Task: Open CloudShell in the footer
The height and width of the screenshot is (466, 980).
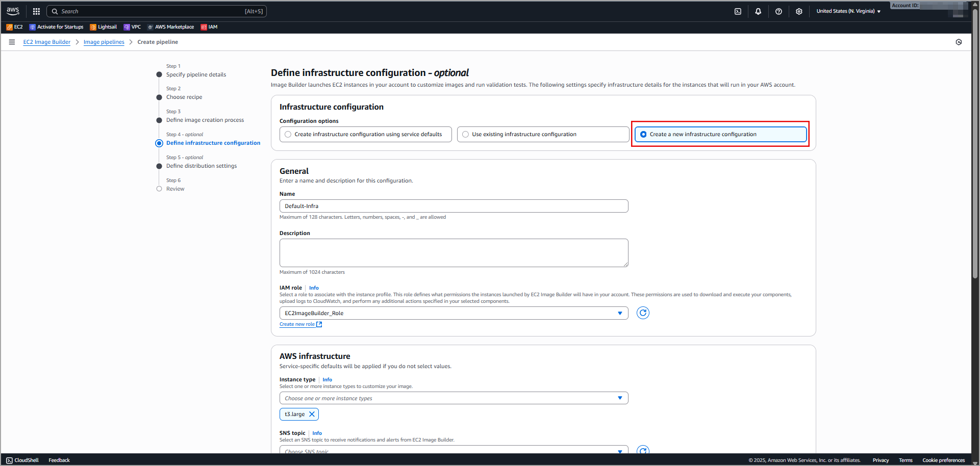Action: (x=22, y=460)
